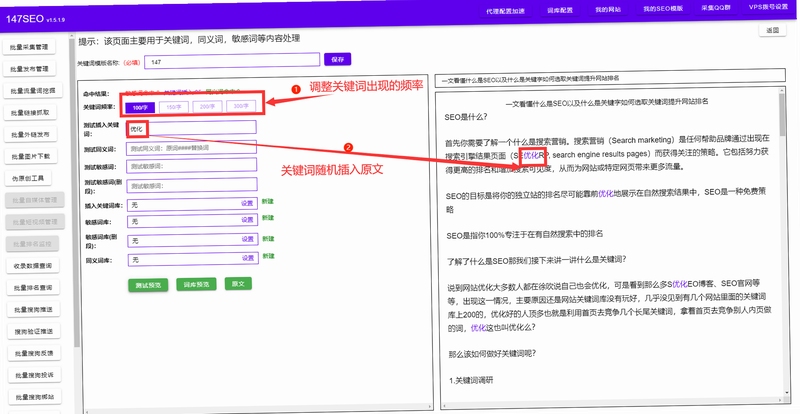This screenshot has height=414, width=800.
Task: Click '了解了什么是SEO那我们接下来讲一讲什么是关键词?' line
Action: (536, 259)
